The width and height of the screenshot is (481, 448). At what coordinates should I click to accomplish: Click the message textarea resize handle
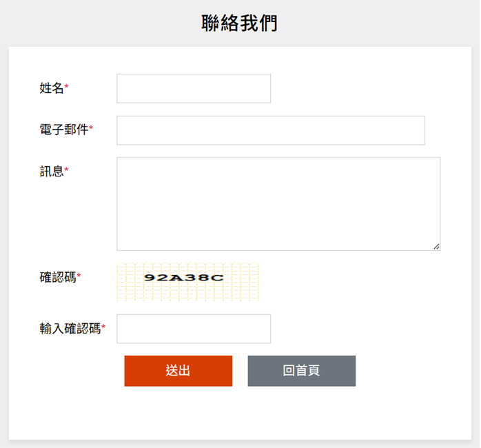436,246
